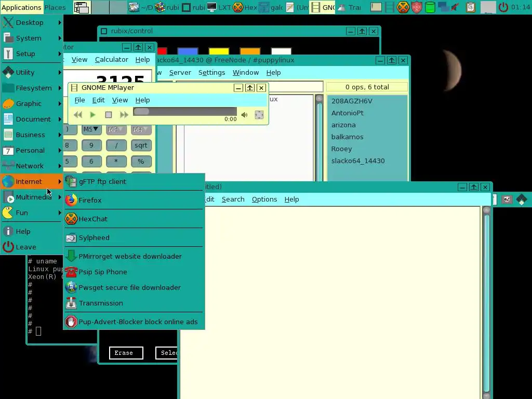Click the sqrt button on calculator
This screenshot has height=399, width=532.
pyautogui.click(x=141, y=145)
